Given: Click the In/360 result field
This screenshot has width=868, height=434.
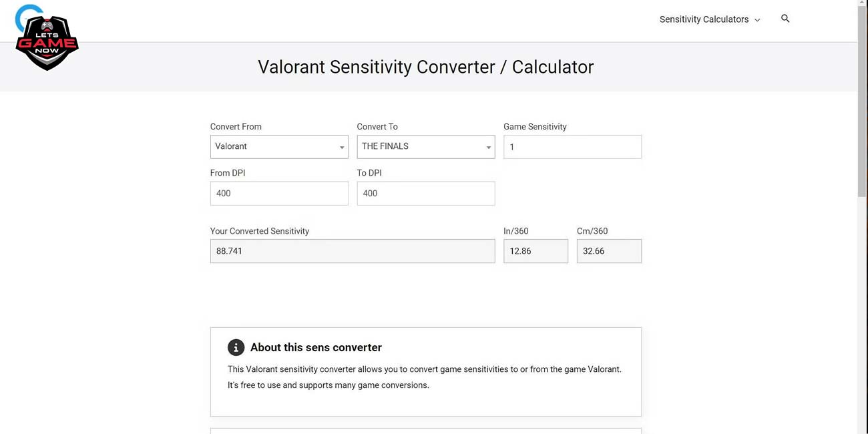Looking at the screenshot, I should (x=535, y=251).
